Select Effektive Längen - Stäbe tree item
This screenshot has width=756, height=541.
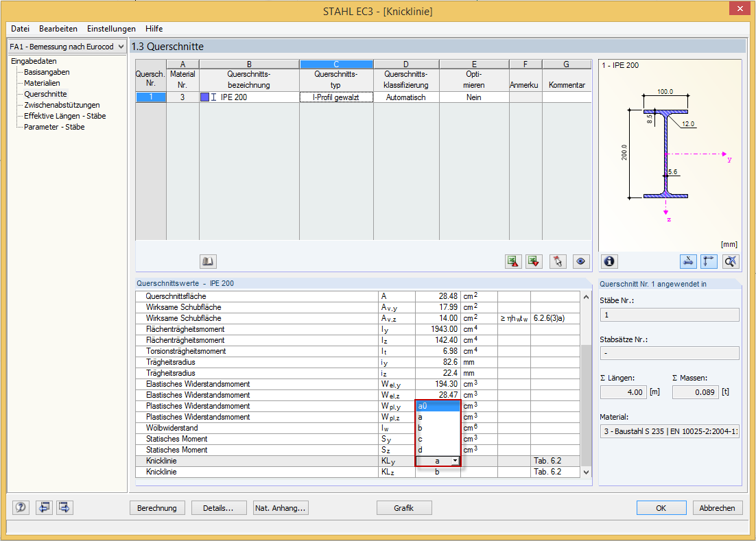click(x=64, y=116)
